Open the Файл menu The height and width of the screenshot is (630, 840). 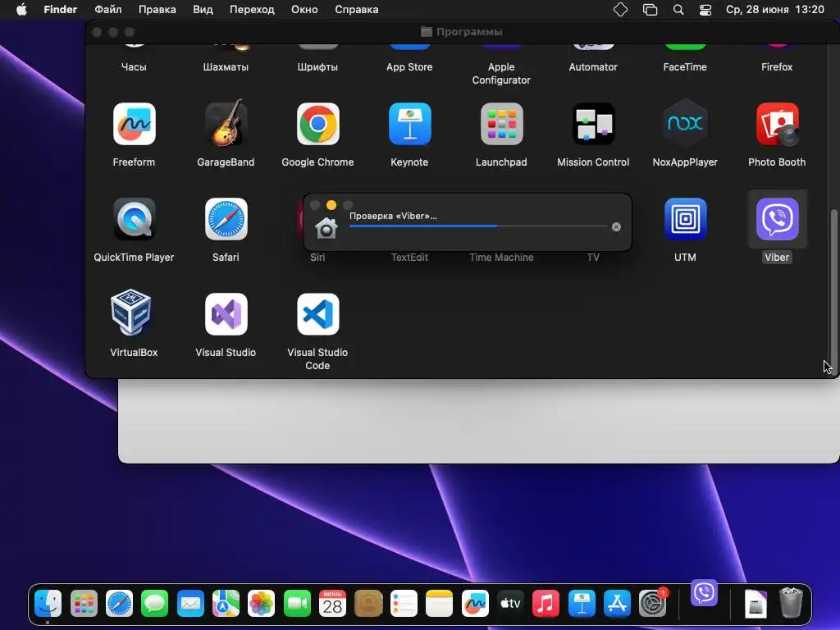107,10
